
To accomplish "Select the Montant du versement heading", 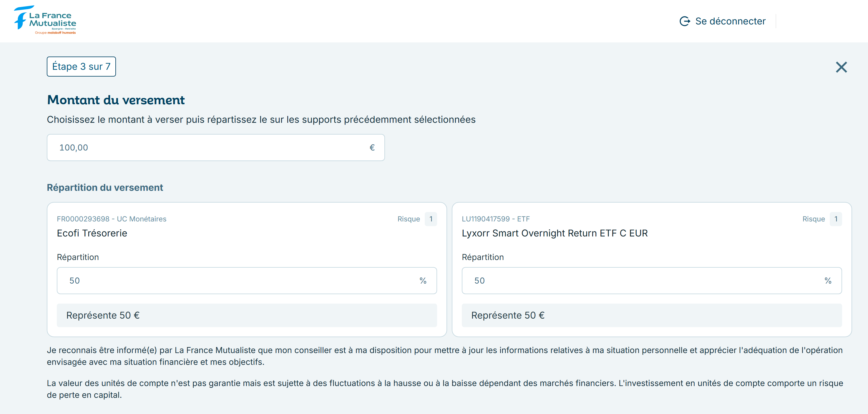I will pyautogui.click(x=116, y=100).
